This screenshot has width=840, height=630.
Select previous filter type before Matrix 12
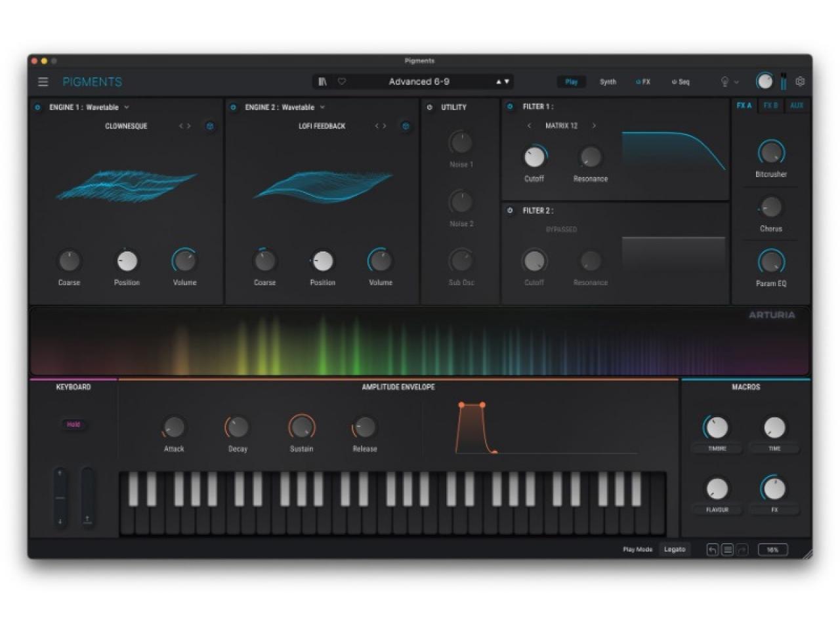tap(529, 125)
